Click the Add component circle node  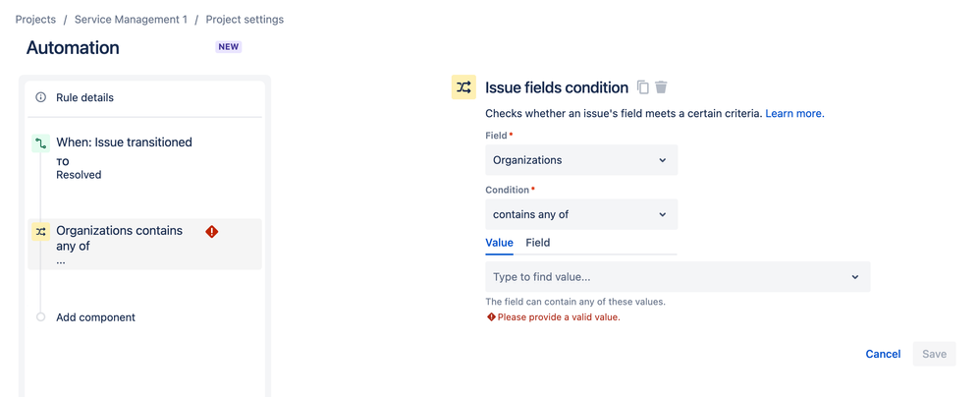(x=40, y=317)
